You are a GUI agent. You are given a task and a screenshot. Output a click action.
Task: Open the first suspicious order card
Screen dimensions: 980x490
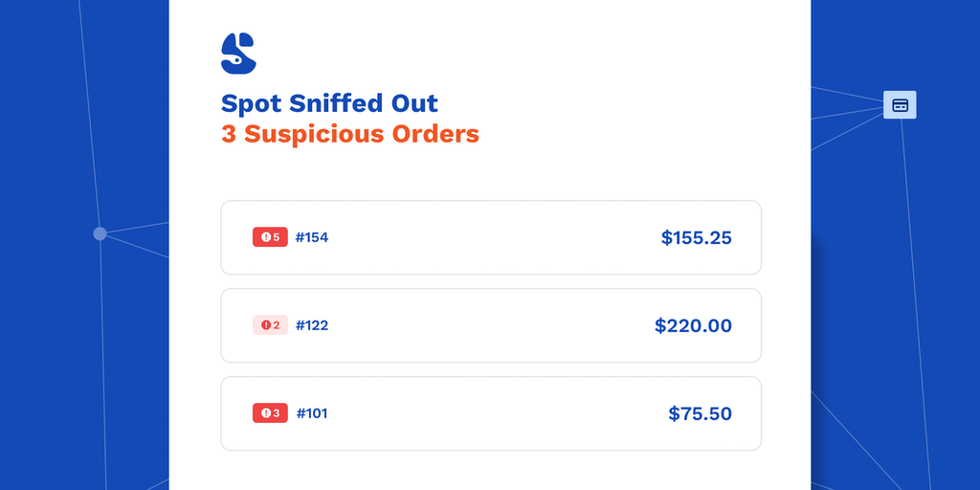[491, 237]
